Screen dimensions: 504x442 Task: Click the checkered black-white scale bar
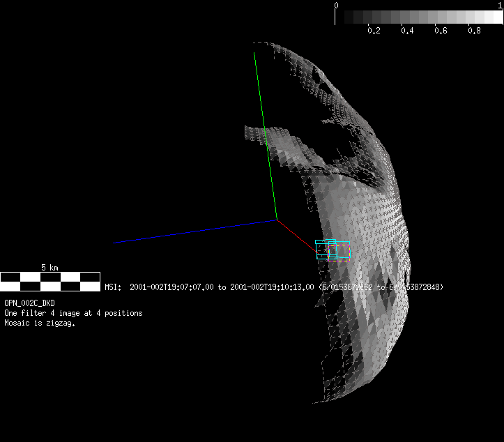click(49, 282)
